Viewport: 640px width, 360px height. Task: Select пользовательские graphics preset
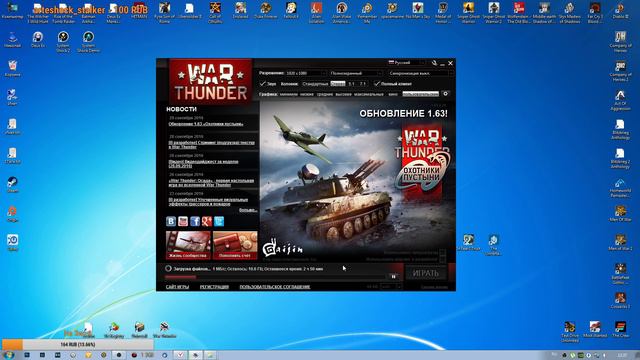420,94
